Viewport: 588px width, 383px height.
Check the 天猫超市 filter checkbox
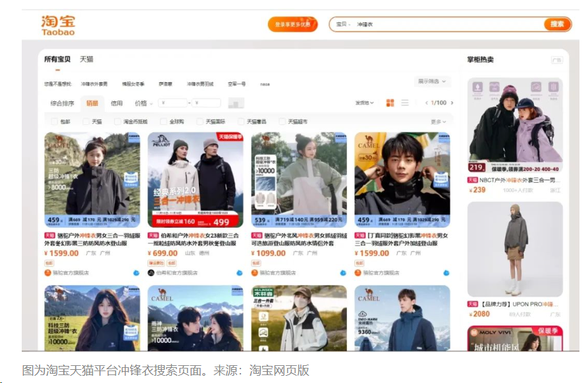(x=282, y=122)
